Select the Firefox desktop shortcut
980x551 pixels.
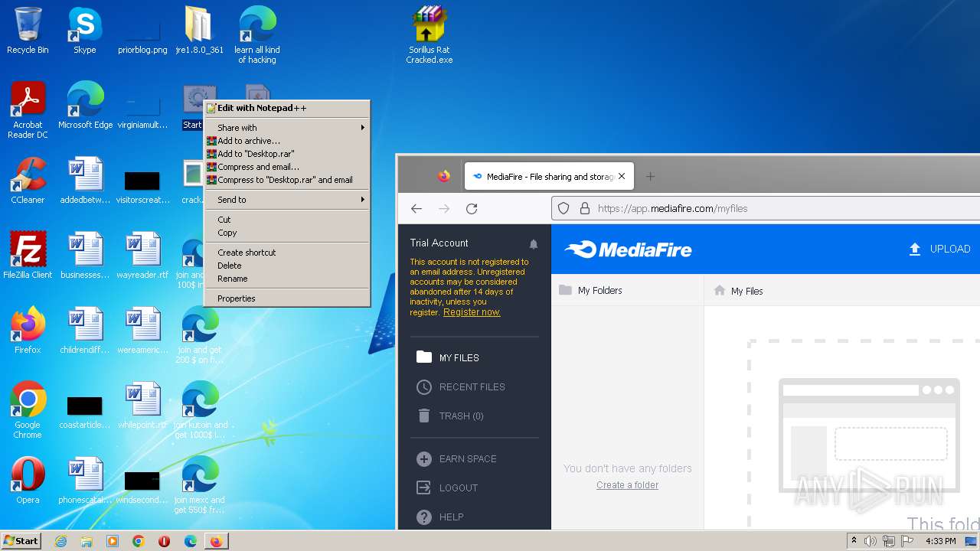(x=28, y=331)
